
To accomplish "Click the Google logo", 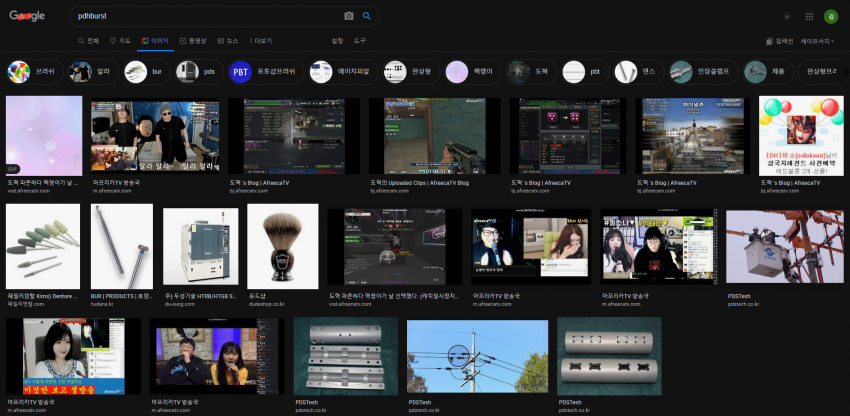I will coord(27,16).
